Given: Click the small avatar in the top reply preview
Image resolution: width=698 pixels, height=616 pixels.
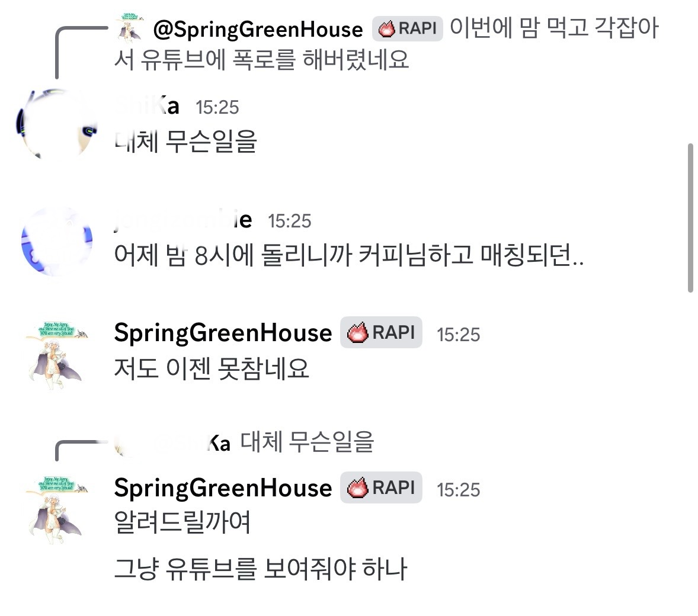Looking at the screenshot, I should pos(129,26).
